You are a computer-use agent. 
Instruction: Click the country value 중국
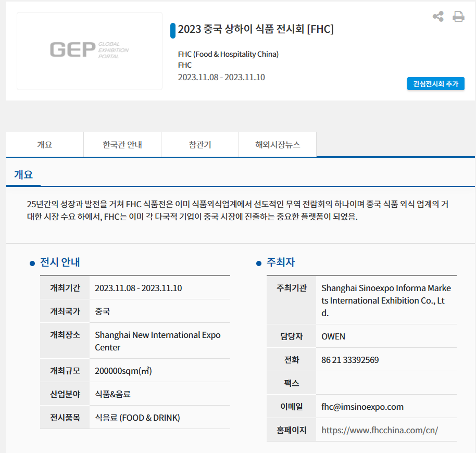(x=102, y=311)
